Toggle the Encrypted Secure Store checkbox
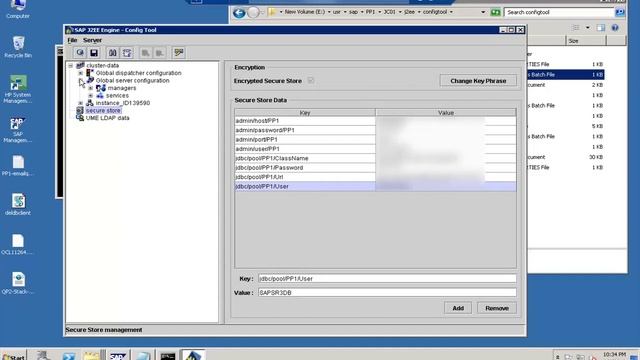This screenshot has width=640, height=360. [x=311, y=80]
